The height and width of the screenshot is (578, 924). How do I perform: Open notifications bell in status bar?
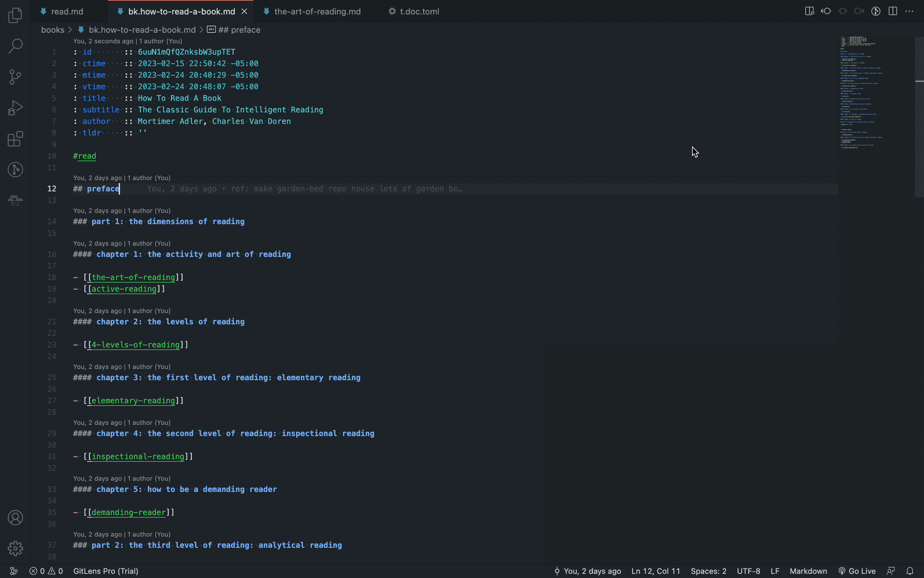pyautogui.click(x=910, y=571)
